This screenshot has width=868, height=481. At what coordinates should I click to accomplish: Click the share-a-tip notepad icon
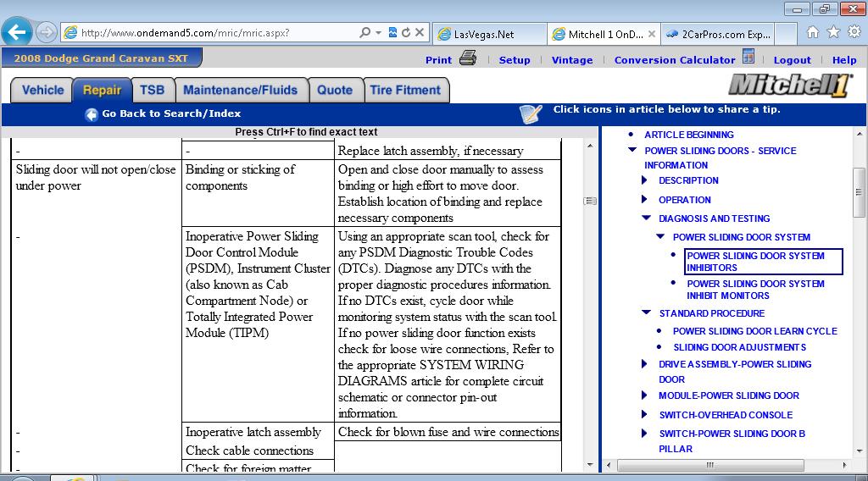531,113
